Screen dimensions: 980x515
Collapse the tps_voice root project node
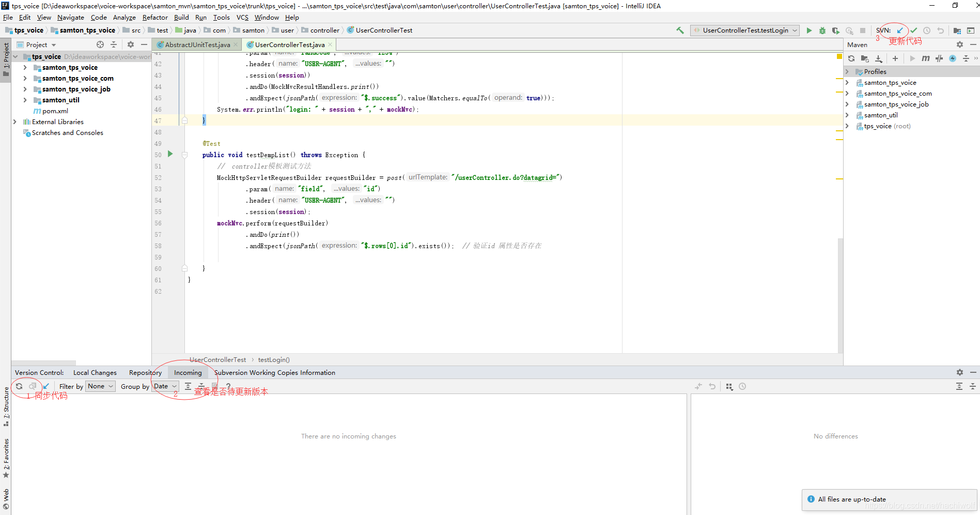(15, 57)
